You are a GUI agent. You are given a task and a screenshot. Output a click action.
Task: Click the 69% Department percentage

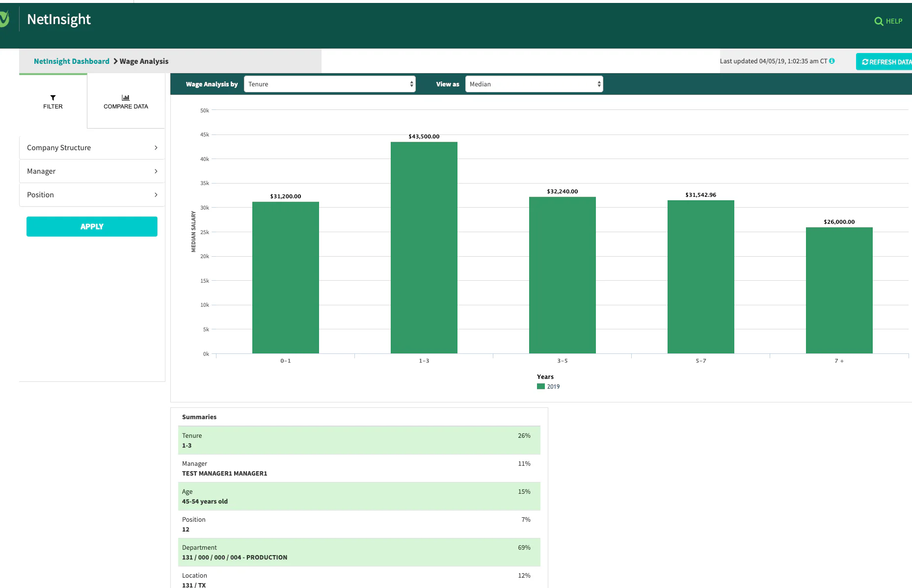[524, 547]
